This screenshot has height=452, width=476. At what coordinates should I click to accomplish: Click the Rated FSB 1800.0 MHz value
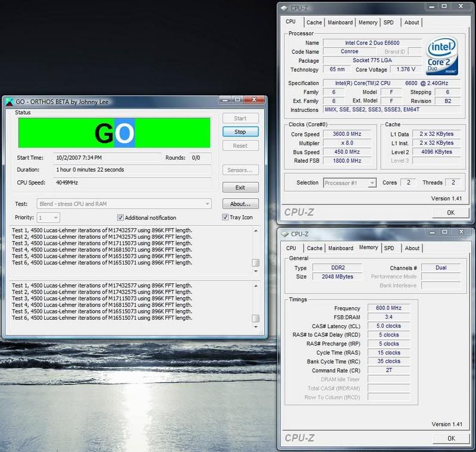click(347, 161)
